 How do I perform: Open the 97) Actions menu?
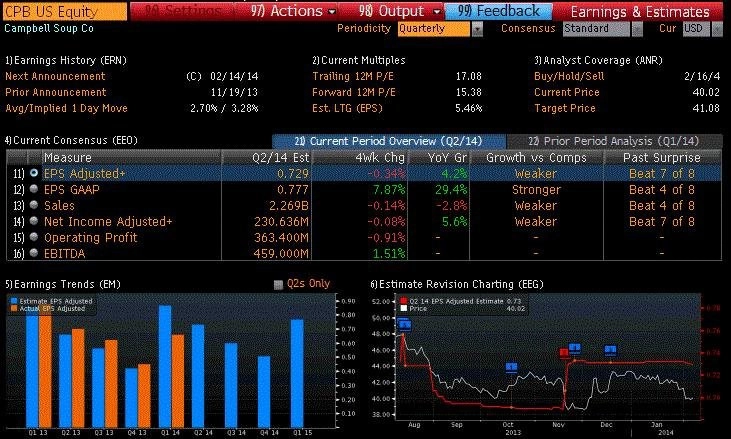click(x=293, y=11)
